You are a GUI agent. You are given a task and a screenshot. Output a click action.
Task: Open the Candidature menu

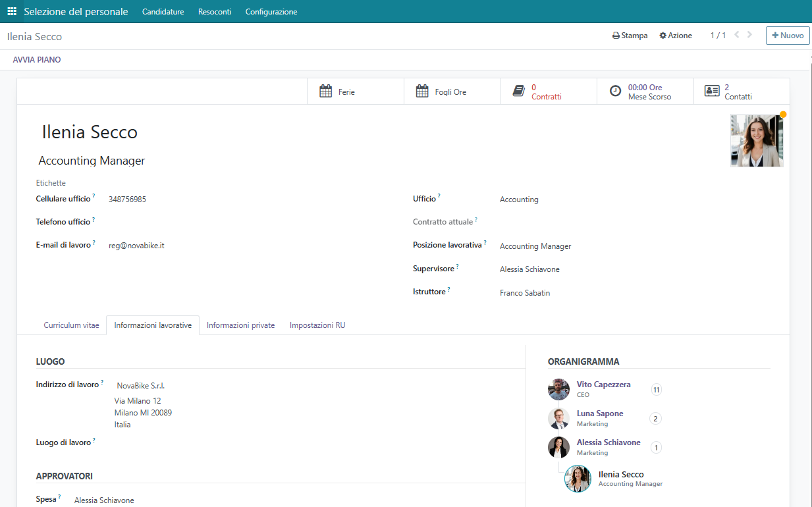click(163, 12)
